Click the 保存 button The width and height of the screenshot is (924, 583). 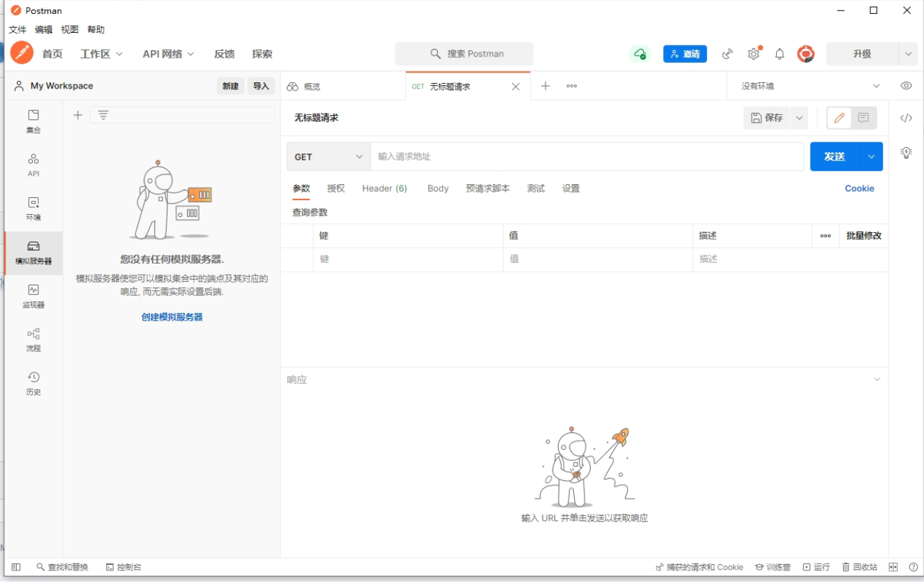coord(766,118)
